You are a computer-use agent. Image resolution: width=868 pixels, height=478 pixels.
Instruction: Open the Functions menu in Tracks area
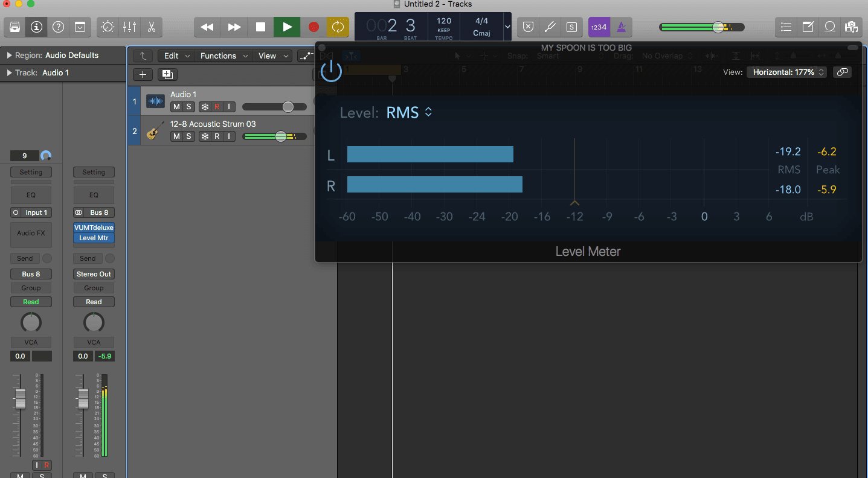pos(224,56)
